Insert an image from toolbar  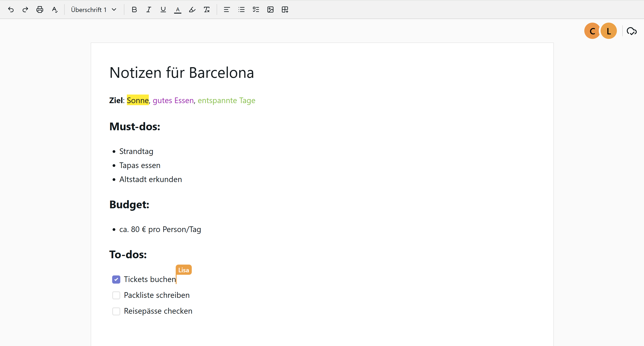coord(270,9)
